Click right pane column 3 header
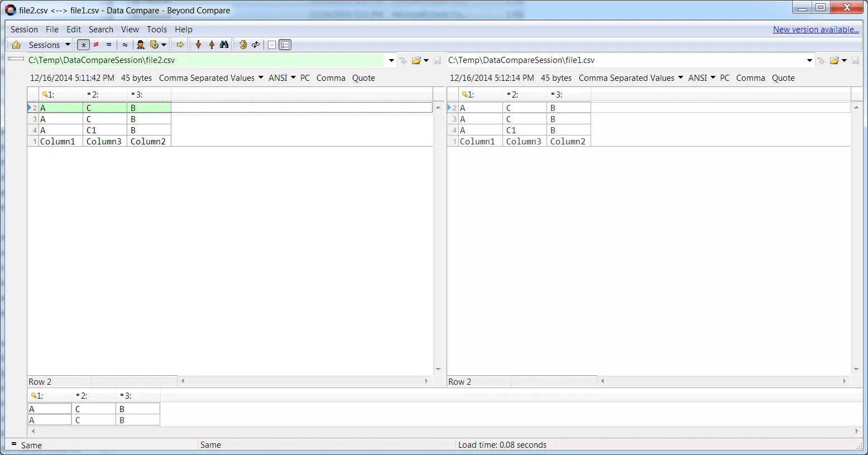The width and height of the screenshot is (868, 455). point(569,95)
